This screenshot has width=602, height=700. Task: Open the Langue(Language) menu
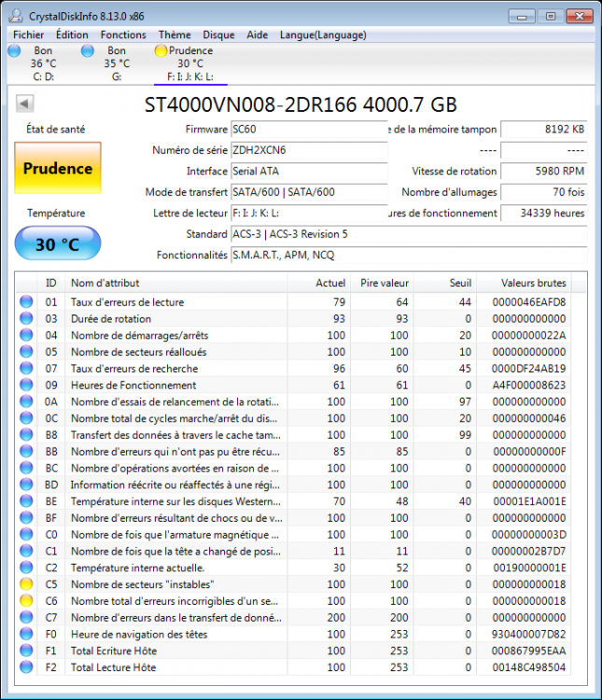[323, 35]
